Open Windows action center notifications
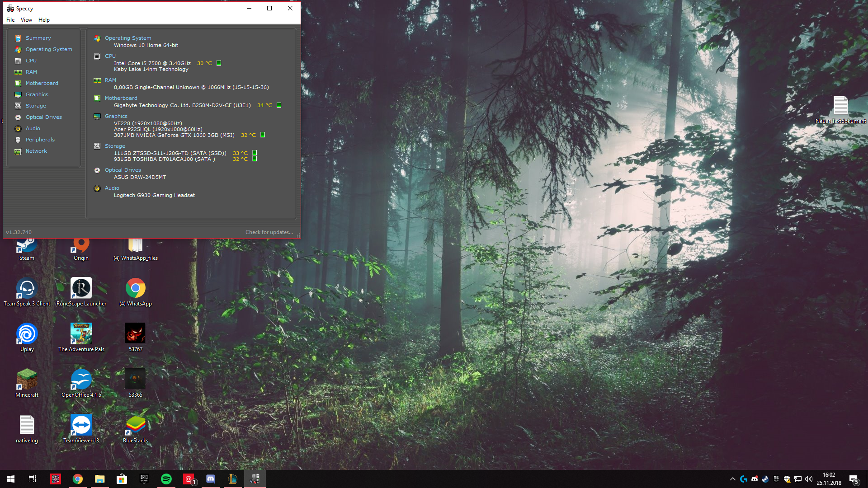Image resolution: width=868 pixels, height=488 pixels. (x=854, y=479)
